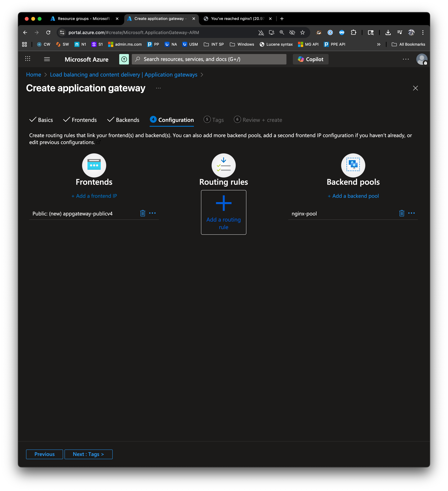Click Add a backend pool link
The width and height of the screenshot is (448, 491).
point(353,196)
